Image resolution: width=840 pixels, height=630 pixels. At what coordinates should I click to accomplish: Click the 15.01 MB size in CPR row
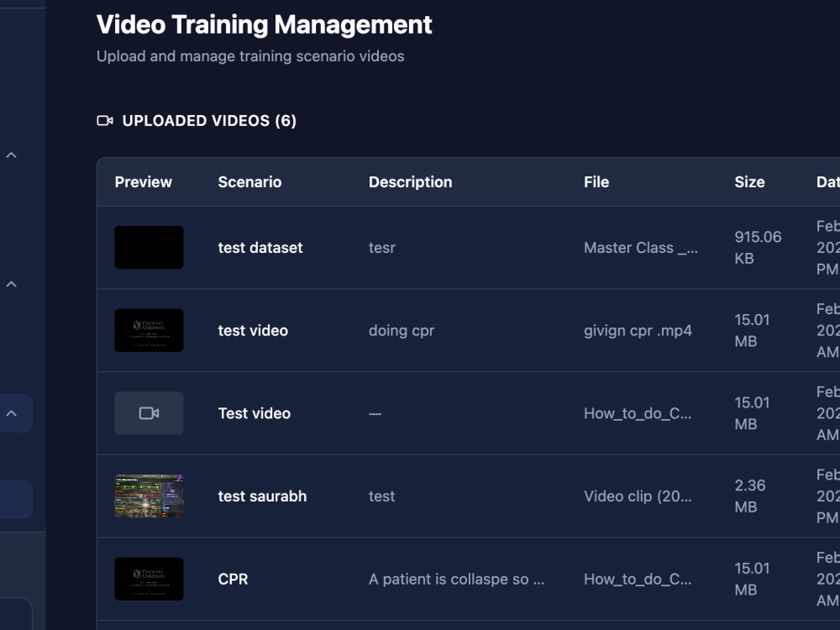click(752, 579)
